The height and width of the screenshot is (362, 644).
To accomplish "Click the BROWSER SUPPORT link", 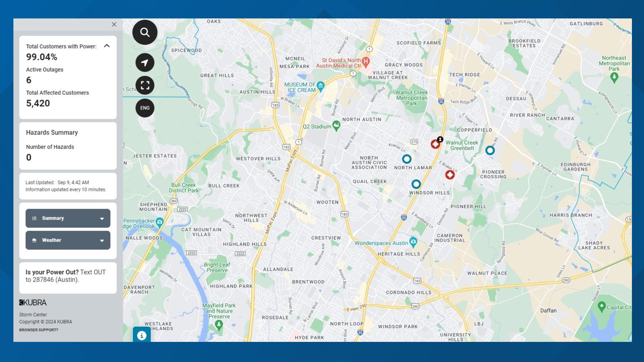I will pyautogui.click(x=38, y=330).
